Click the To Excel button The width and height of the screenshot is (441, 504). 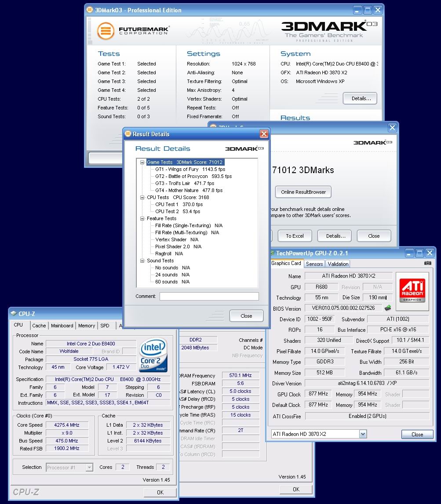tap(295, 236)
